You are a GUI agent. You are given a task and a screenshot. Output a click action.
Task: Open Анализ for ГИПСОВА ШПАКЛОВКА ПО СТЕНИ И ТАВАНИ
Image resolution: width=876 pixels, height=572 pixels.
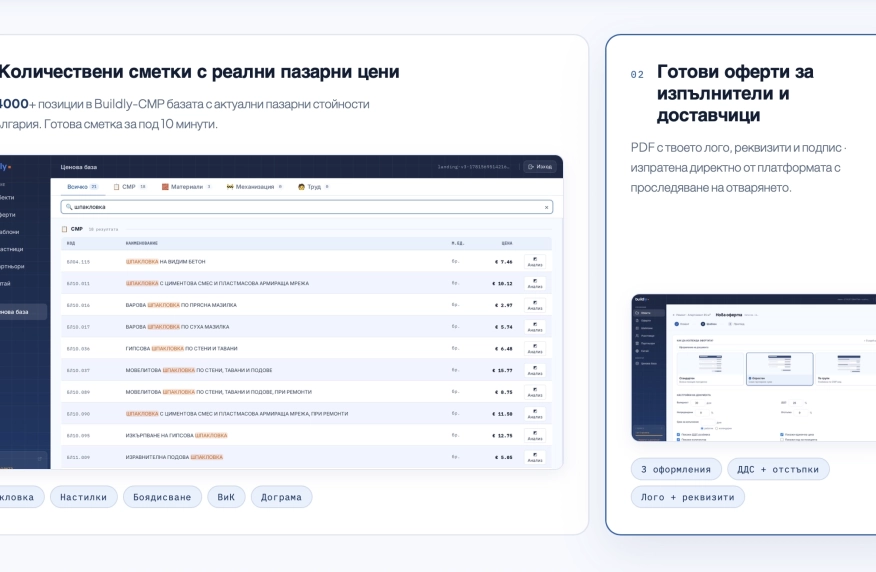535,349
